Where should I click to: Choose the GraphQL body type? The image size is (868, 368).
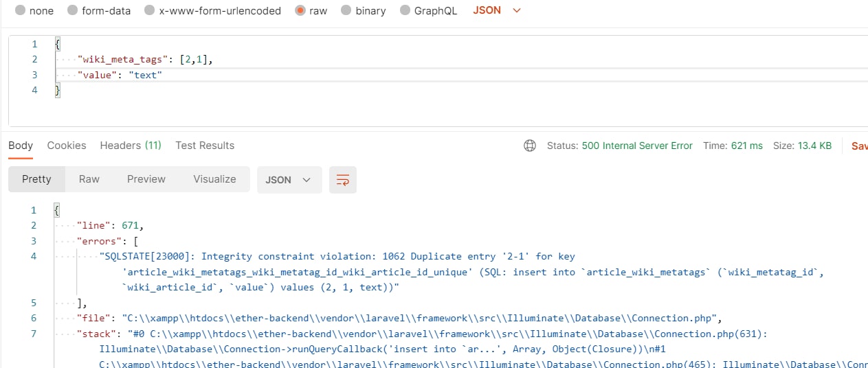(404, 11)
